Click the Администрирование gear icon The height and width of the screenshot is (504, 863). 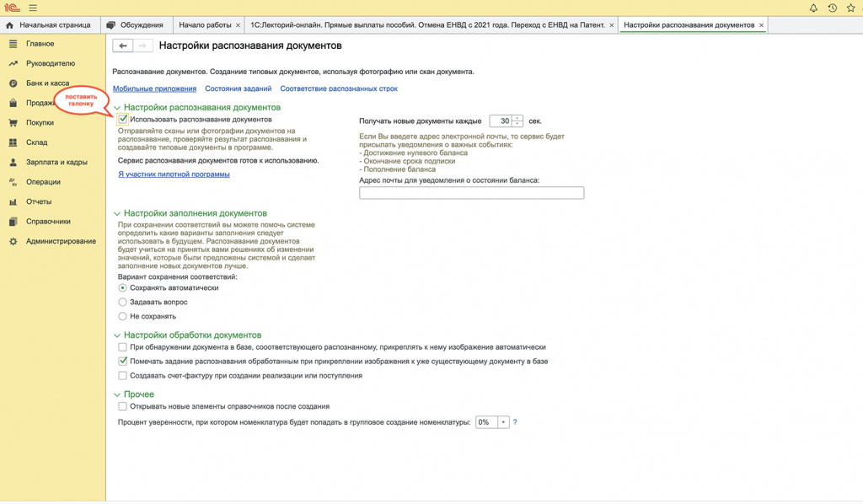point(13,242)
